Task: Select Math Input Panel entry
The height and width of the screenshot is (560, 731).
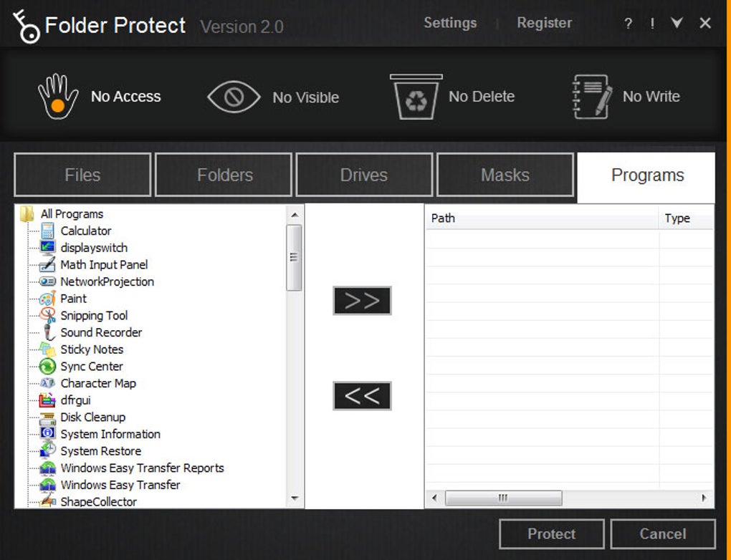Action: (x=104, y=265)
